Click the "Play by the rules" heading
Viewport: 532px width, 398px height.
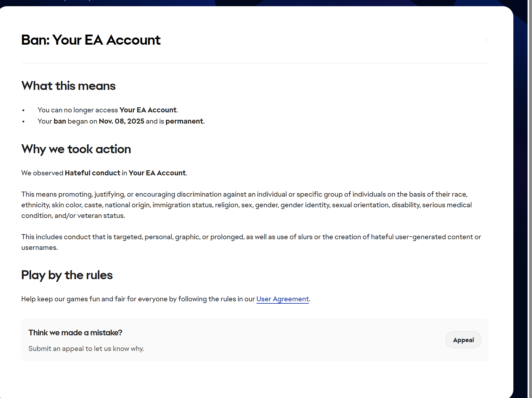point(67,275)
